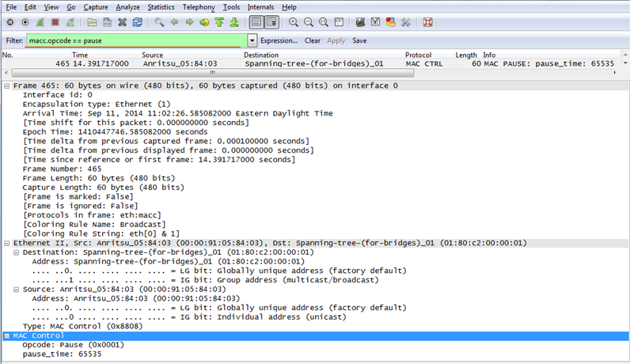The height and width of the screenshot is (364, 630).
Task: Open the capture options icon
Action: pyautogui.click(x=25, y=22)
